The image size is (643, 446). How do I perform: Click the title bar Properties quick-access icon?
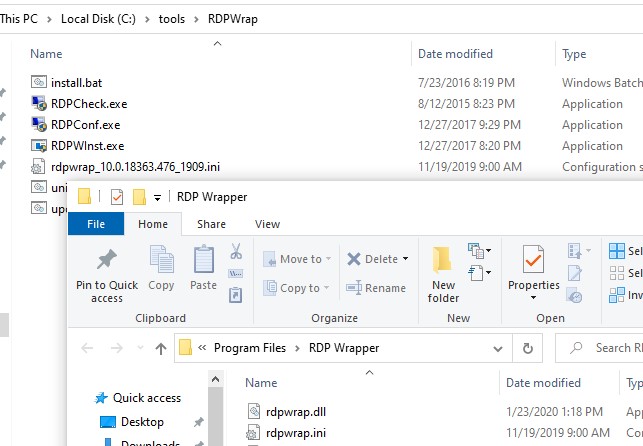pos(117,197)
